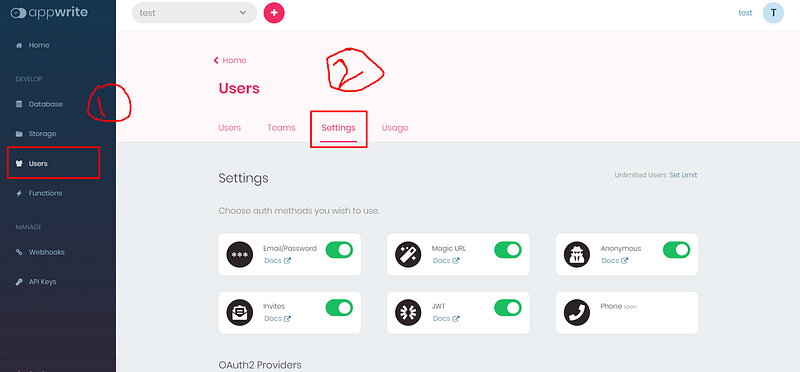Open the Usage tab
This screenshot has width=800, height=372.
(x=395, y=128)
